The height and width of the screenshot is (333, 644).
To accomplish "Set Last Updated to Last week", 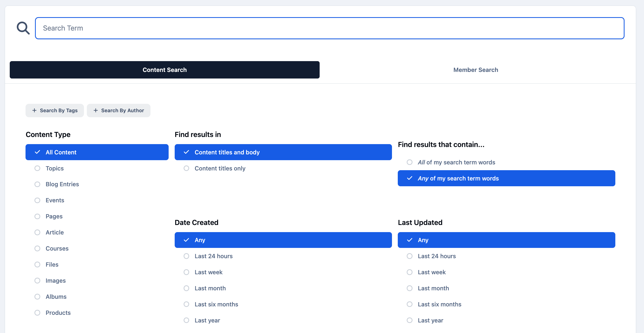I will [x=506, y=272].
